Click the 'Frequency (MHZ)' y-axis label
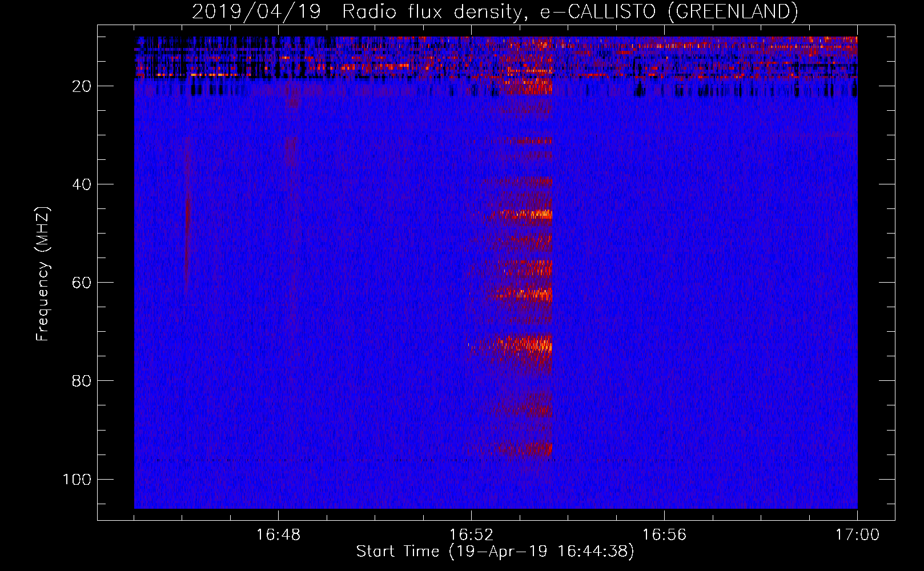This screenshot has width=924, height=571. click(x=43, y=274)
